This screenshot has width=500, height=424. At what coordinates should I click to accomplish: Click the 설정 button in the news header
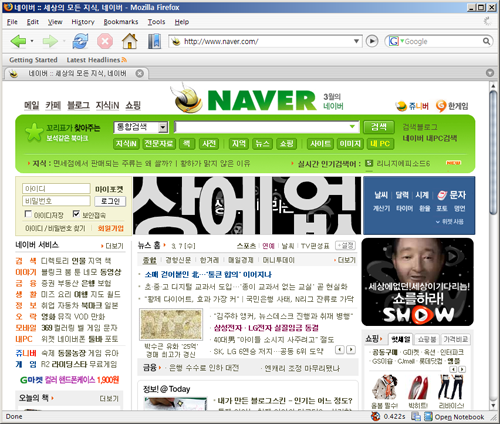(345, 246)
